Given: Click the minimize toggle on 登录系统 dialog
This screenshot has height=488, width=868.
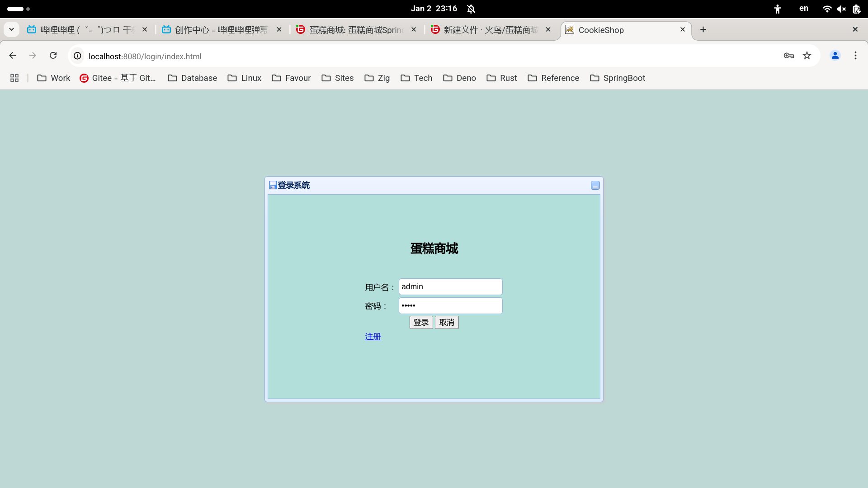Looking at the screenshot, I should click(595, 185).
